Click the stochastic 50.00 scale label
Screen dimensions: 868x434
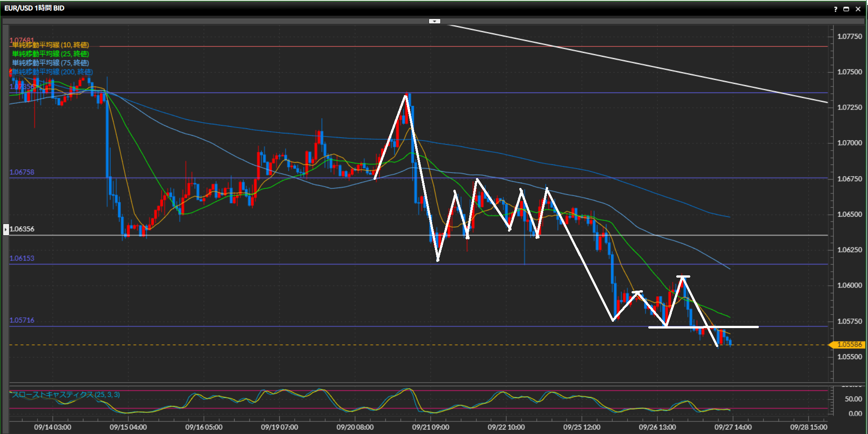pos(853,399)
